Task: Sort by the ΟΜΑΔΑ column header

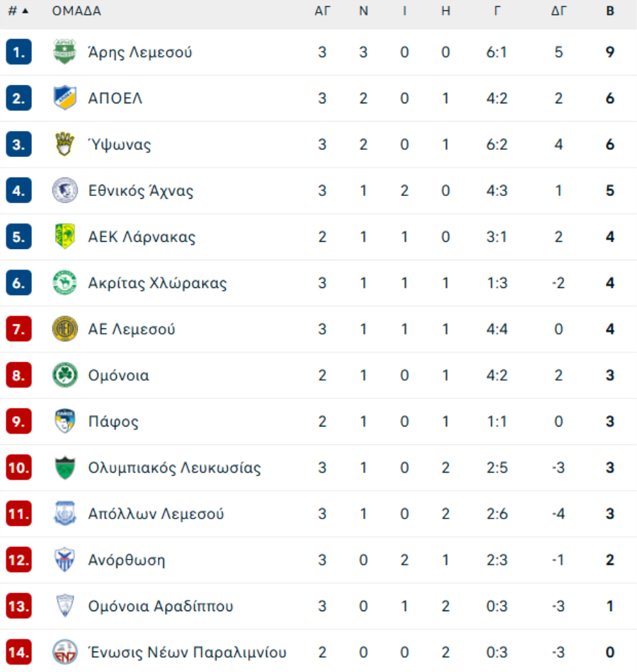Action: 76,11
